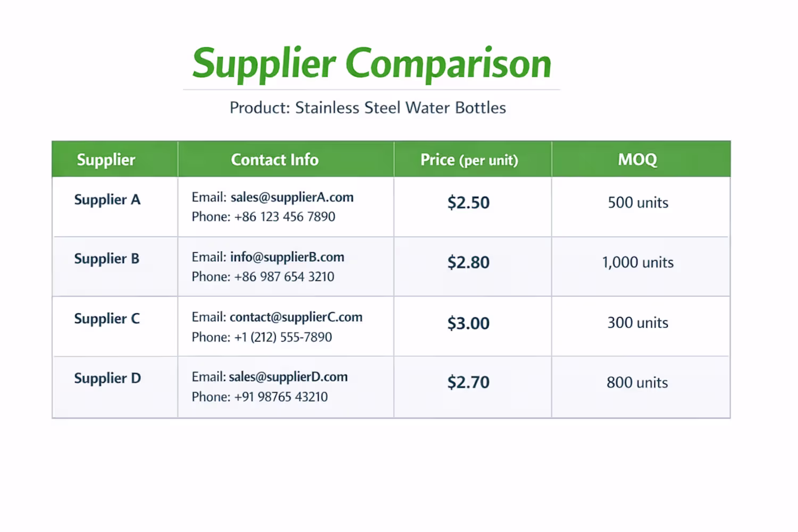This screenshot has width=798, height=532.
Task: Select the MOQ column header
Action: pyautogui.click(x=637, y=160)
